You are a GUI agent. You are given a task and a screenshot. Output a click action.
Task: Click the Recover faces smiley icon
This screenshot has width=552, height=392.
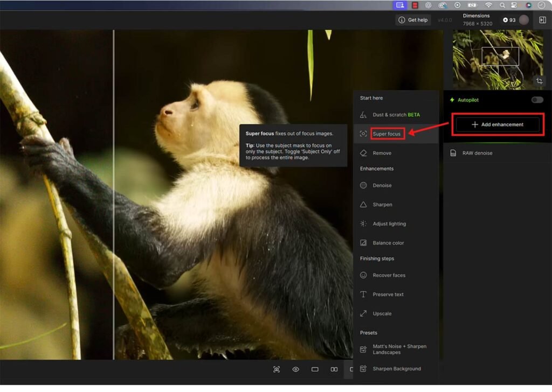363,275
